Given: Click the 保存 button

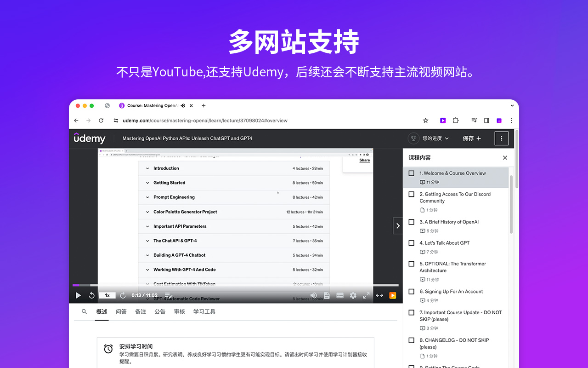Looking at the screenshot, I should (469, 138).
